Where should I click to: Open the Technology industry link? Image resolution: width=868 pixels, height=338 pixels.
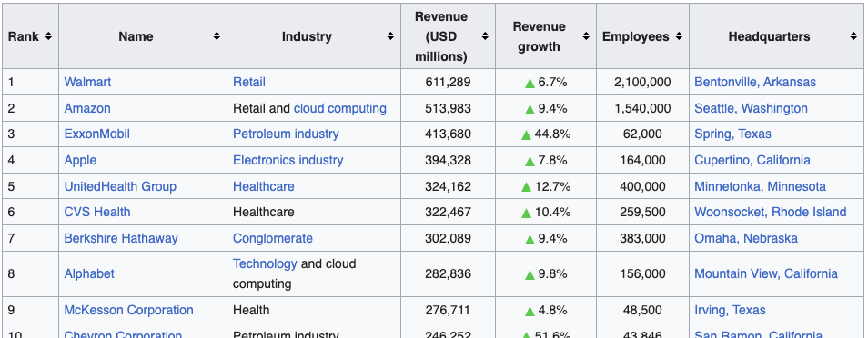pos(265,263)
